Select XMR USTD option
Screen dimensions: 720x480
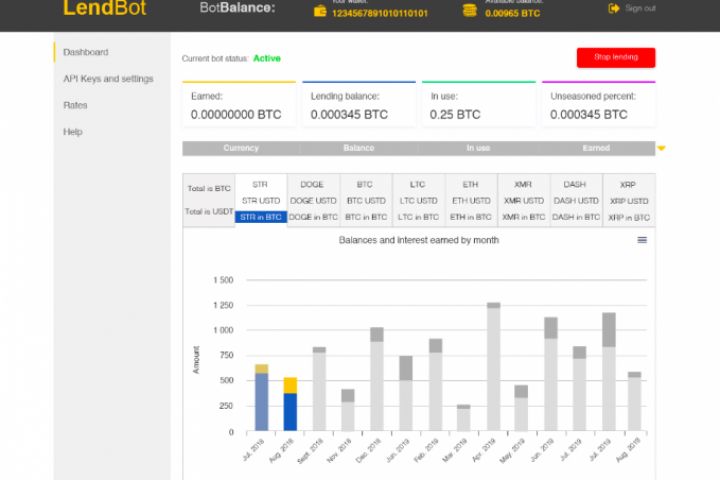click(523, 201)
